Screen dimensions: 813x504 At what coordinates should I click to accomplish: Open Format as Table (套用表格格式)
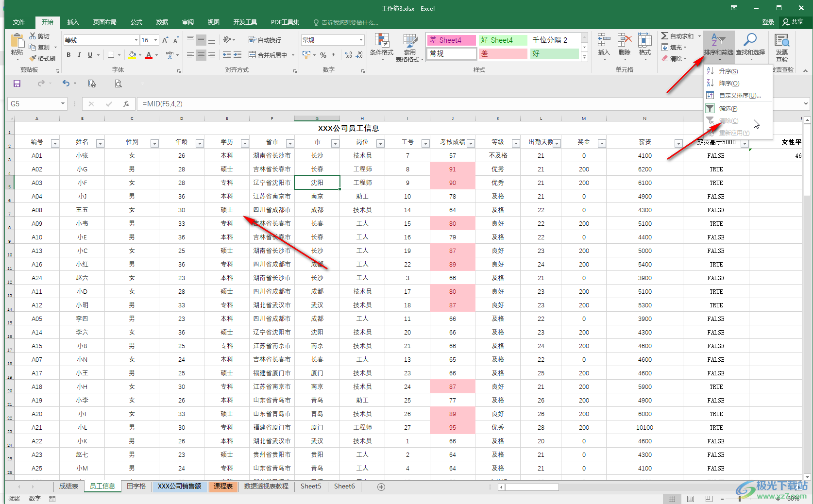pos(409,48)
